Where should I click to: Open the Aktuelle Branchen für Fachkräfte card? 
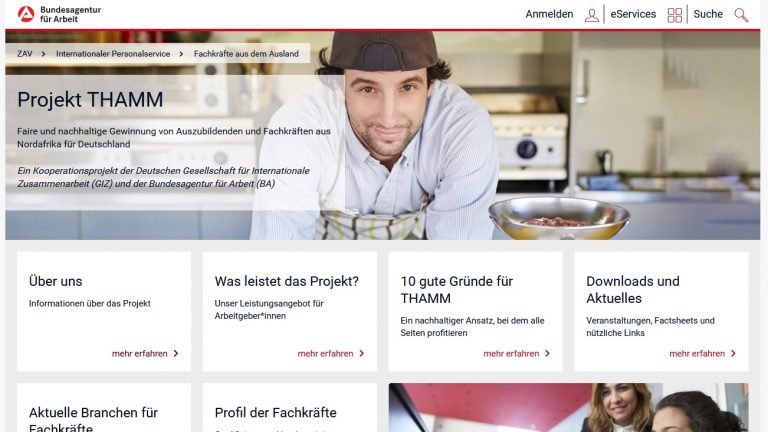104,408
